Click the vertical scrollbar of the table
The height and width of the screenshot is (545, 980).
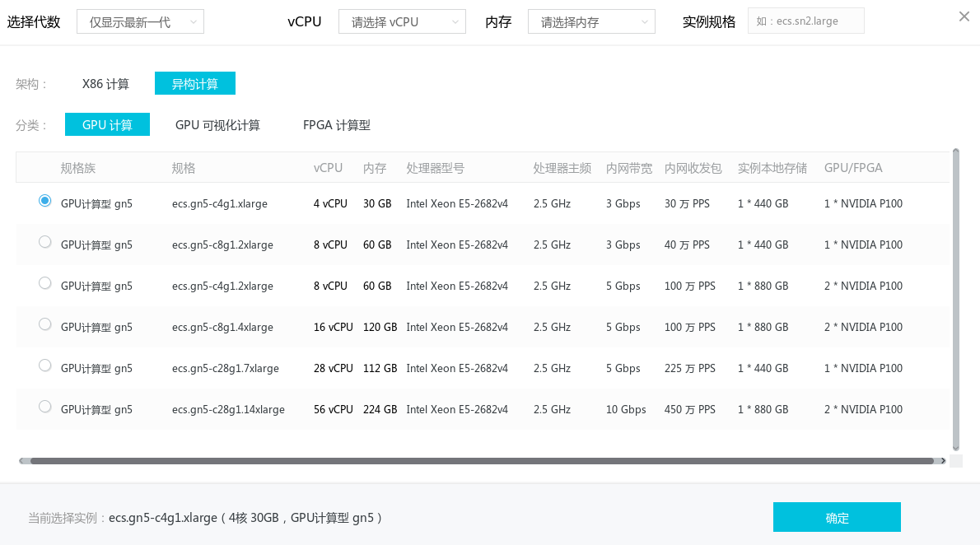[955, 299]
